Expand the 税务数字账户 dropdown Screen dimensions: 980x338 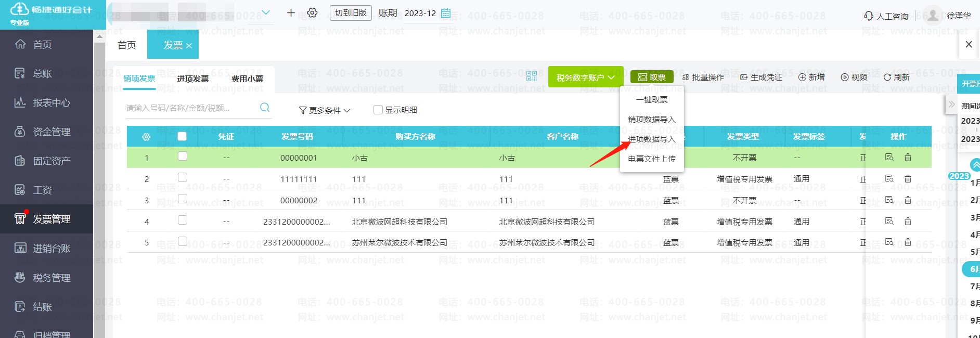pyautogui.click(x=585, y=77)
